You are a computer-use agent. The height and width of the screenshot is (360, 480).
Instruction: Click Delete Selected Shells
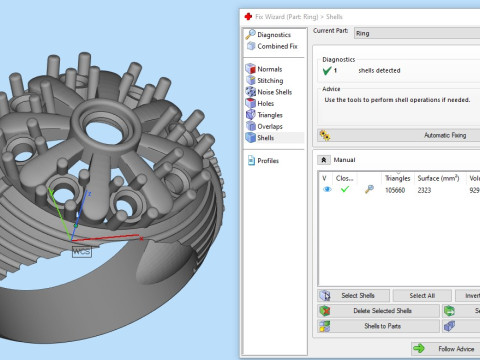(378, 311)
